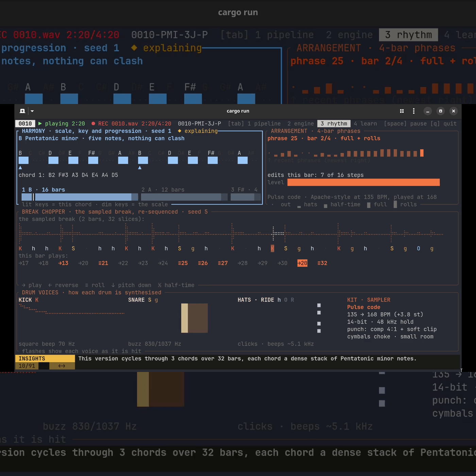Click the right-arrow 'play' legend symbol
The image size is (476, 476).
click(x=23, y=285)
